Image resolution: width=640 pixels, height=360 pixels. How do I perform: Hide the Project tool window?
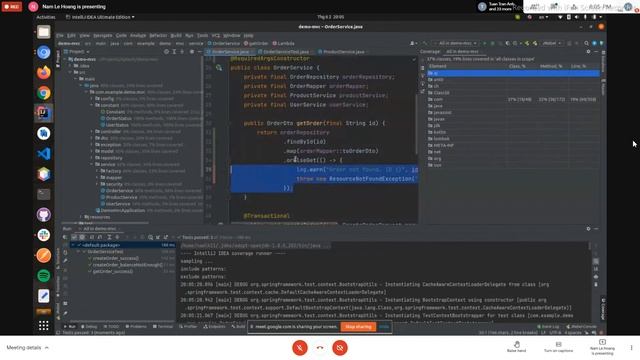(199, 52)
